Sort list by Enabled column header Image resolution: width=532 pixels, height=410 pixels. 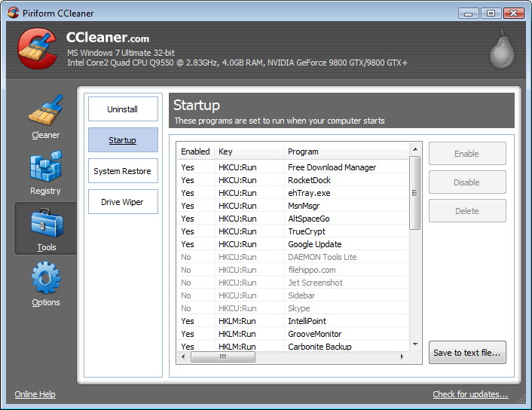pyautogui.click(x=195, y=151)
